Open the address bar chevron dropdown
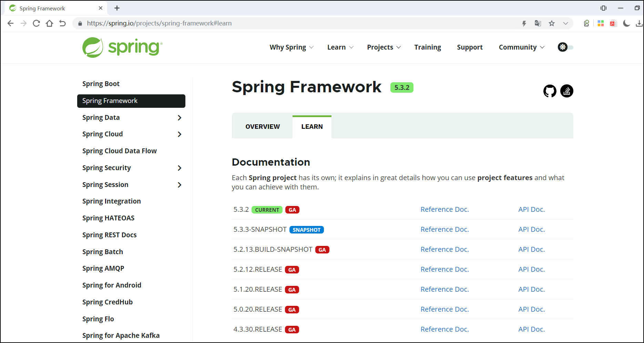 click(565, 23)
